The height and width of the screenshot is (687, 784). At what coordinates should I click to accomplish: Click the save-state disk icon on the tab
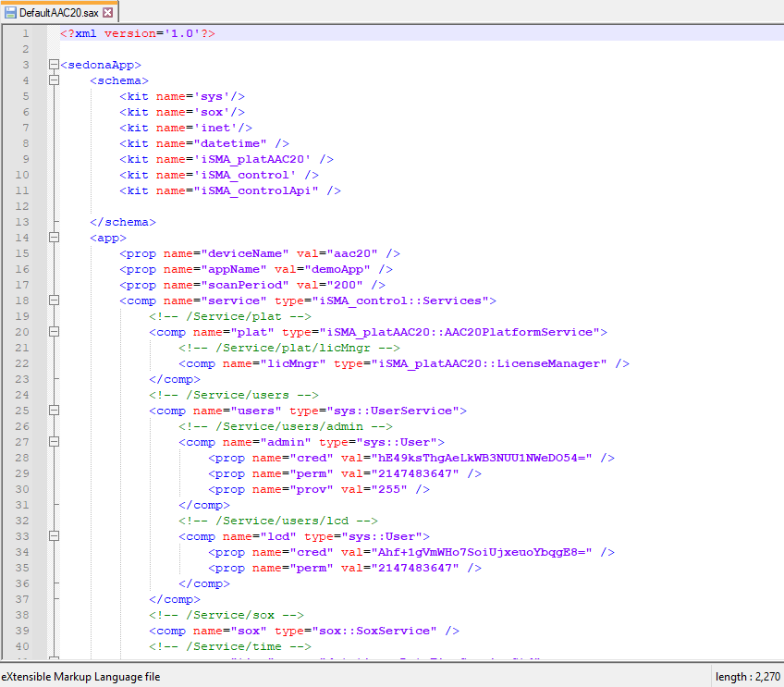pos(10,13)
